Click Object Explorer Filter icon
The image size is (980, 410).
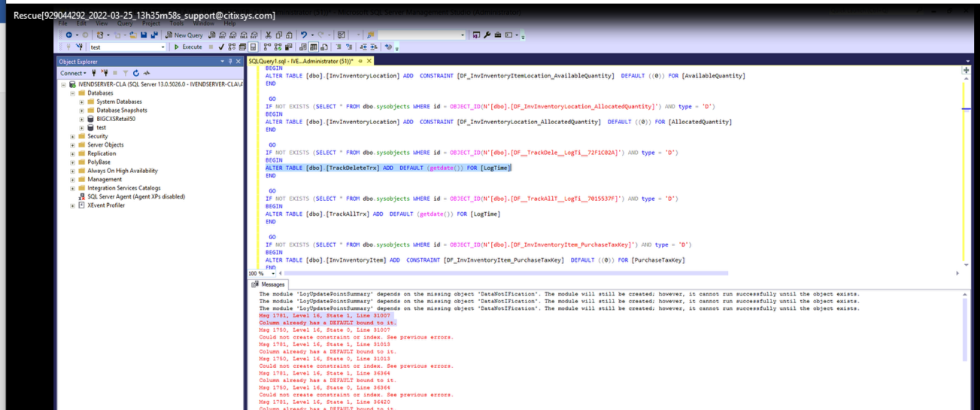click(x=125, y=73)
